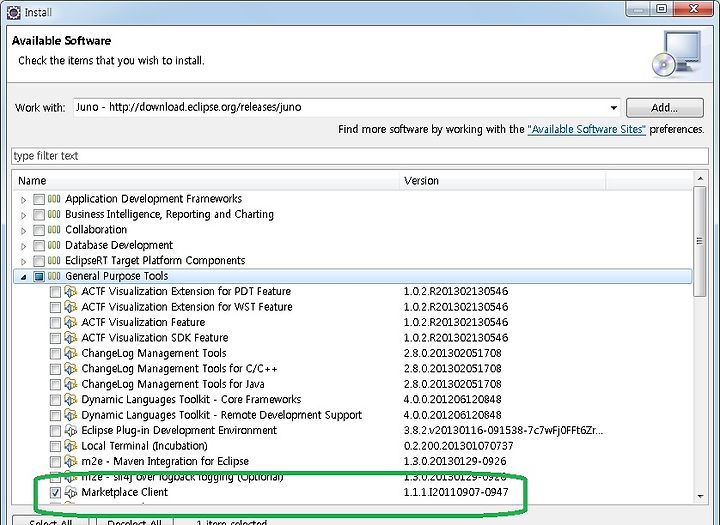Select the Marketplace Client row label
The image size is (720, 525).
click(x=124, y=492)
